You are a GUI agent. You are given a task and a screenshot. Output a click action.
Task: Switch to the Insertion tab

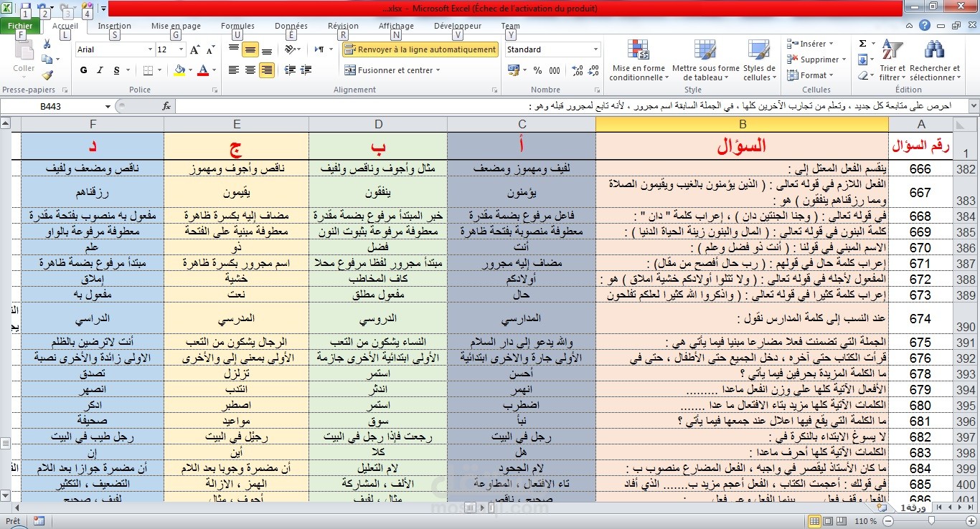pos(115,26)
